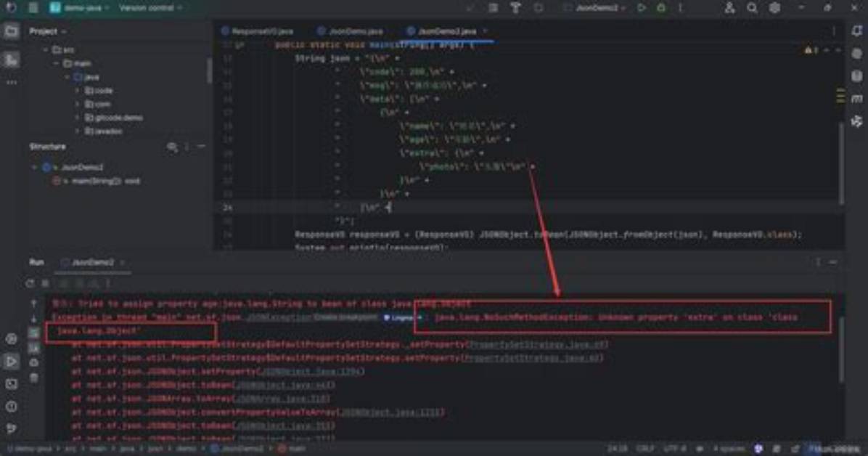Show more tool windows (three dots)
The image size is (868, 456).
(x=11, y=83)
